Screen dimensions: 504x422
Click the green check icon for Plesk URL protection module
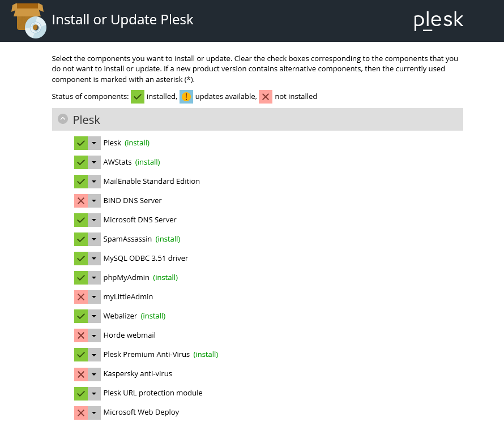81,393
